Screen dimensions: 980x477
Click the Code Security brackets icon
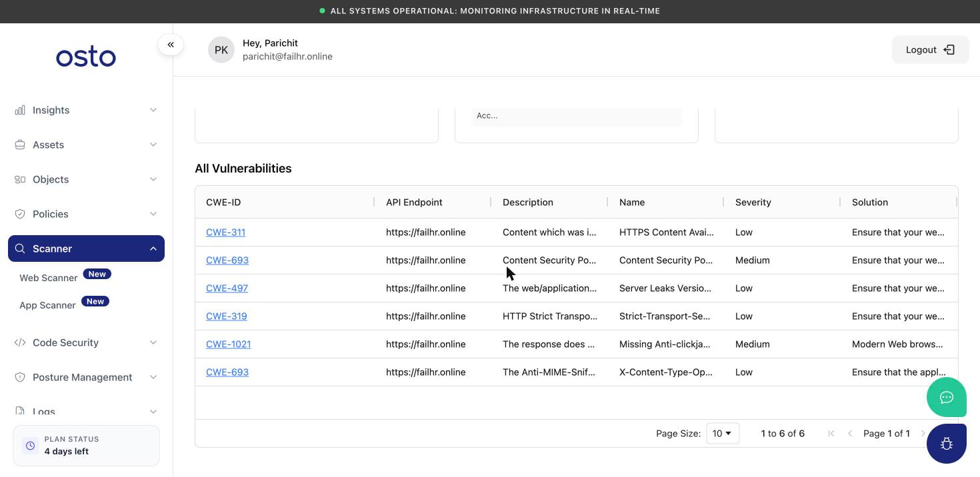click(x=20, y=342)
